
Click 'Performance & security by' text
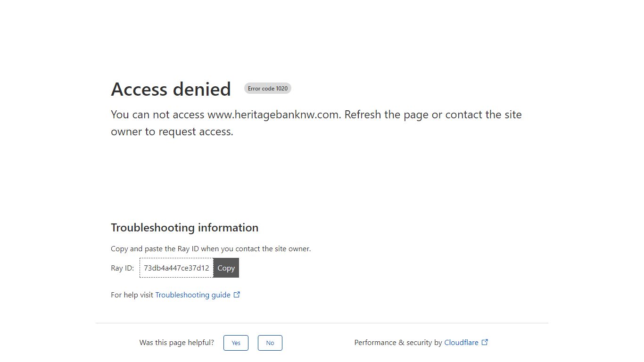(x=398, y=343)
